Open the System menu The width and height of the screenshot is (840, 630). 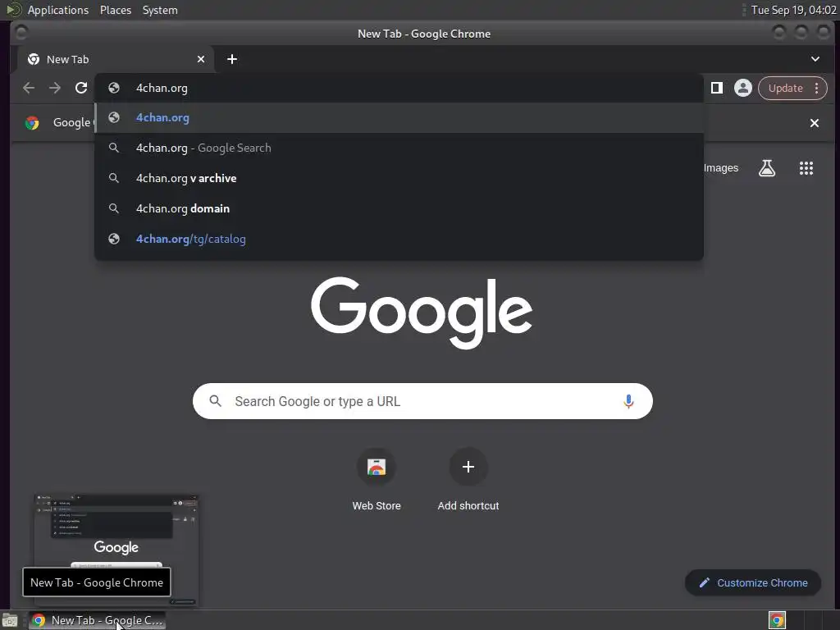[160, 10]
